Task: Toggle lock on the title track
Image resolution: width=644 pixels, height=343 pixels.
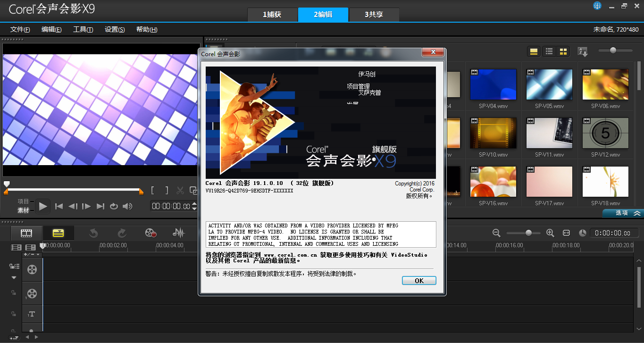Action: pos(14,314)
